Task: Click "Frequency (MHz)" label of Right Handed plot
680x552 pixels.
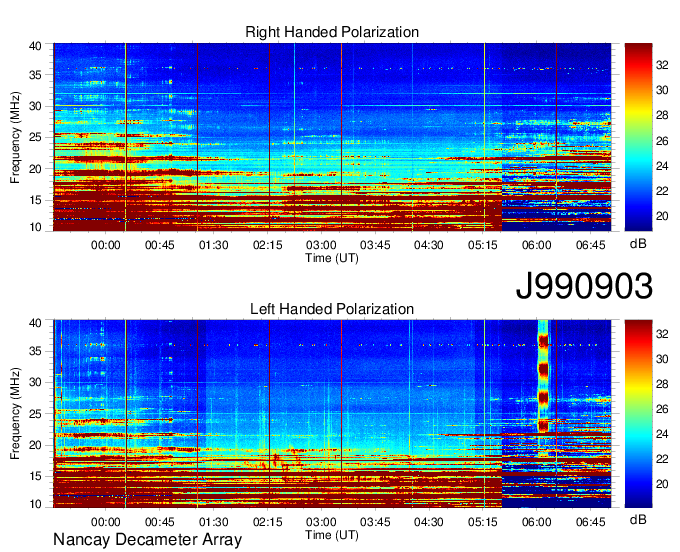Action: 15,137
